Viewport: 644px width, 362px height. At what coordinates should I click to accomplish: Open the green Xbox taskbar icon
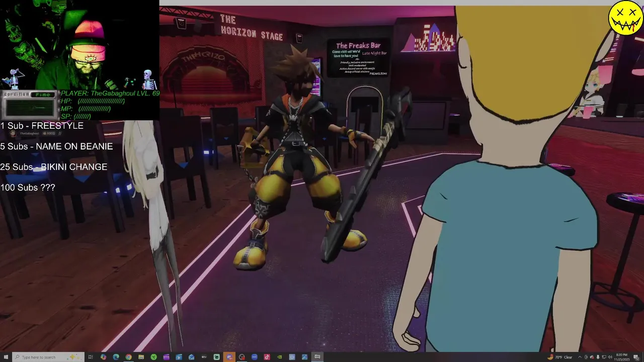pyautogui.click(x=153, y=357)
